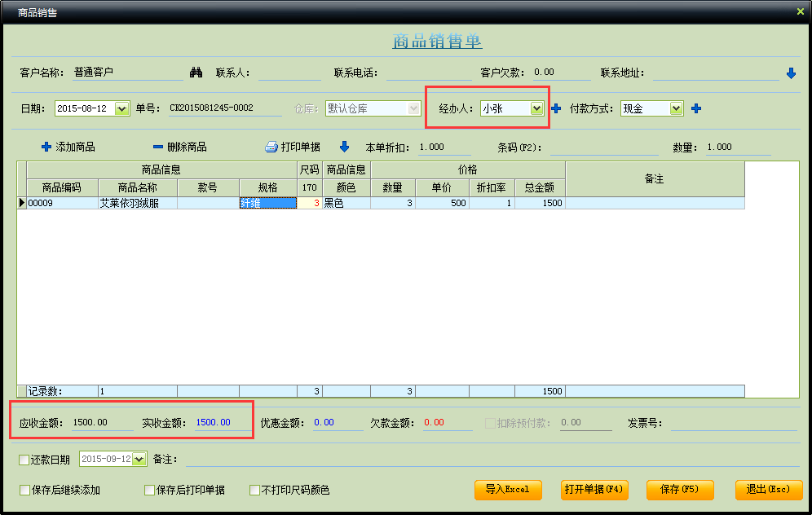Click the 客户欠款 value field
This screenshot has width=812, height=515.
(562, 73)
